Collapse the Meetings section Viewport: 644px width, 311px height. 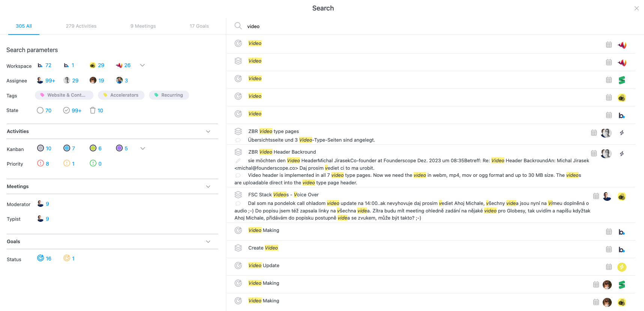(208, 187)
